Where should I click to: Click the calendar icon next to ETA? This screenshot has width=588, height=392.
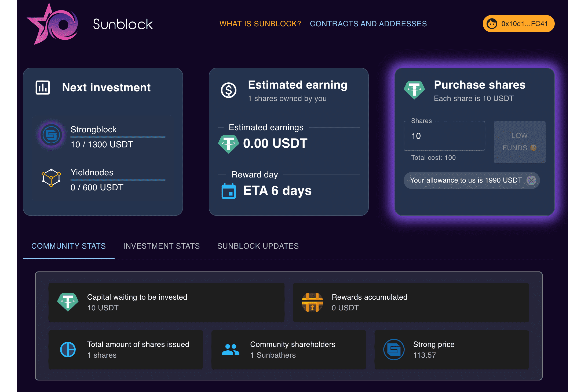[228, 191]
